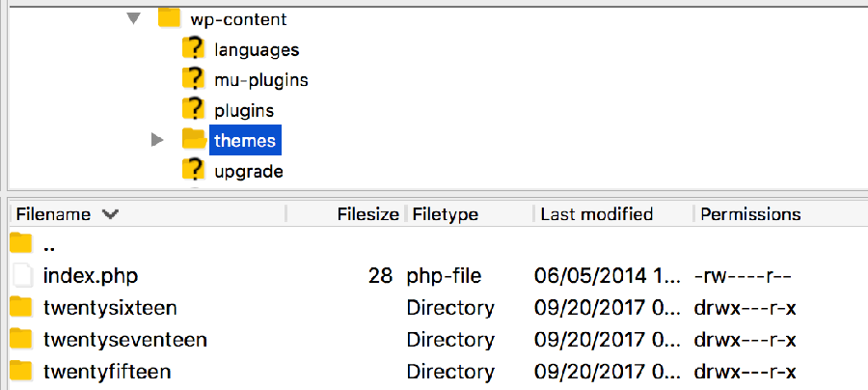Click the twentysixteen folder icon
868x390 pixels.
pyautogui.click(x=21, y=308)
